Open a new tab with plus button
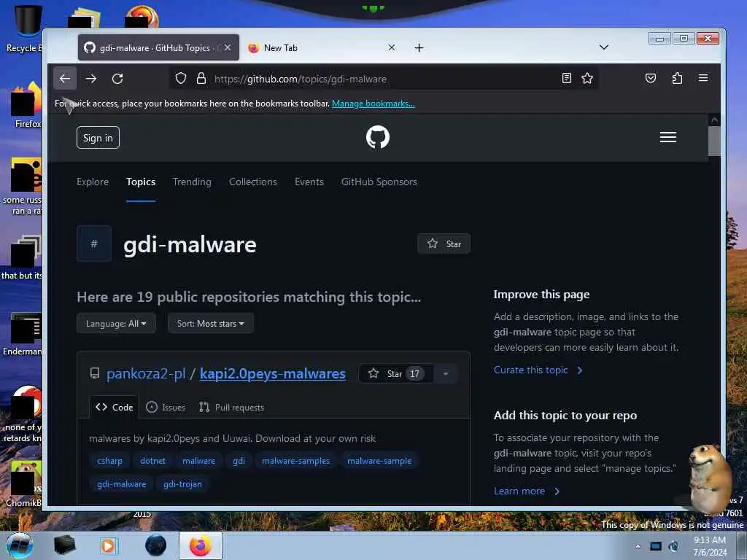Viewport: 747px width, 560px height. click(419, 47)
